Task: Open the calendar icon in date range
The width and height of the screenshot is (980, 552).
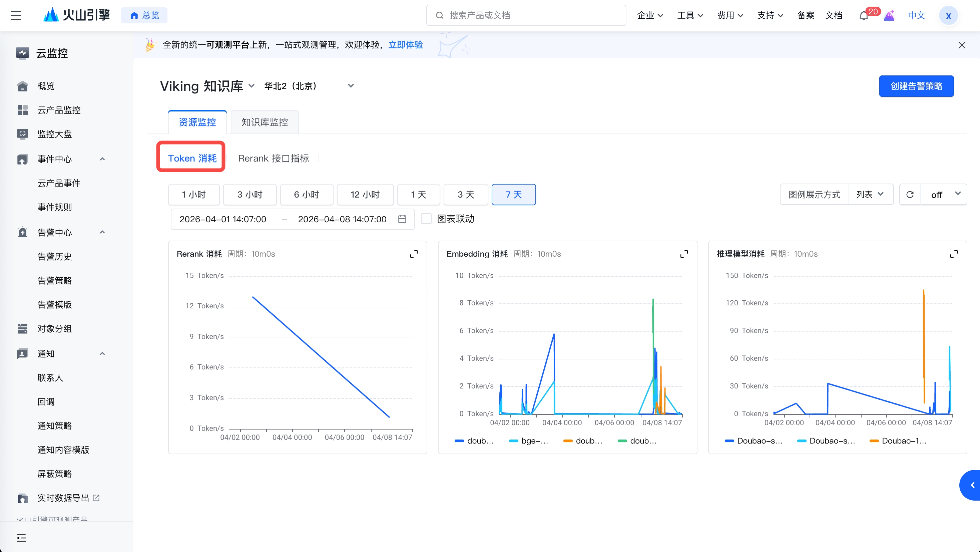Action: pos(402,219)
